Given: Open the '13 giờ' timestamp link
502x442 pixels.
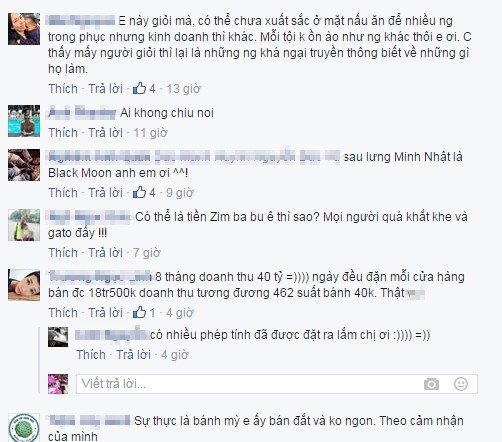Looking at the screenshot, I should pos(183,89).
